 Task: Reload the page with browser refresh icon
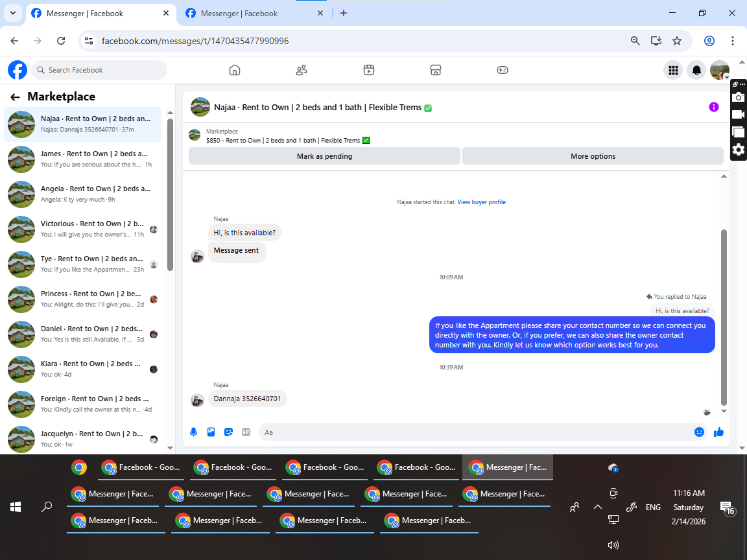click(x=61, y=41)
